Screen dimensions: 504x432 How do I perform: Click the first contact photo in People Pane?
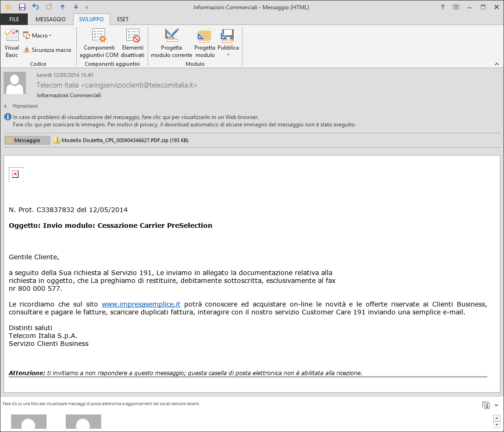[x=29, y=422]
